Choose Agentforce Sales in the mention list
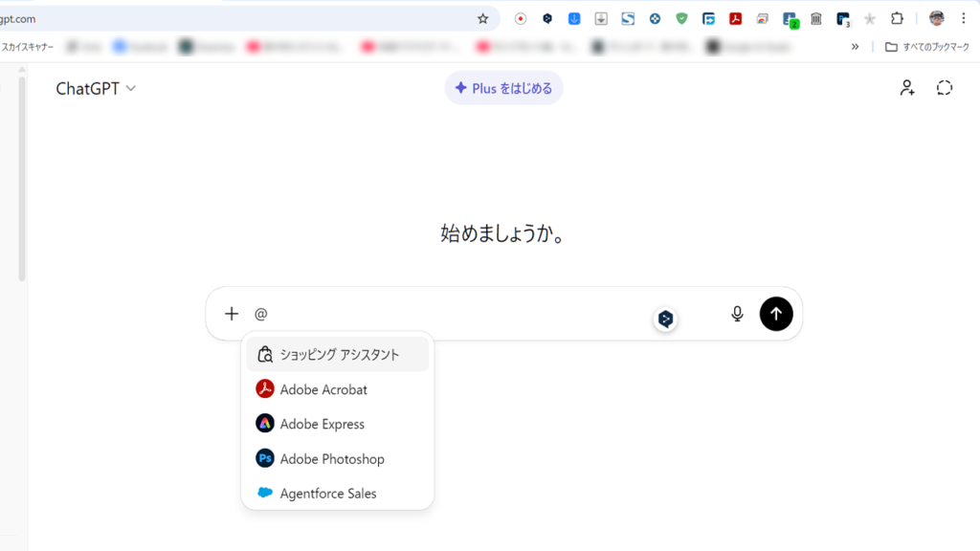 coord(327,494)
